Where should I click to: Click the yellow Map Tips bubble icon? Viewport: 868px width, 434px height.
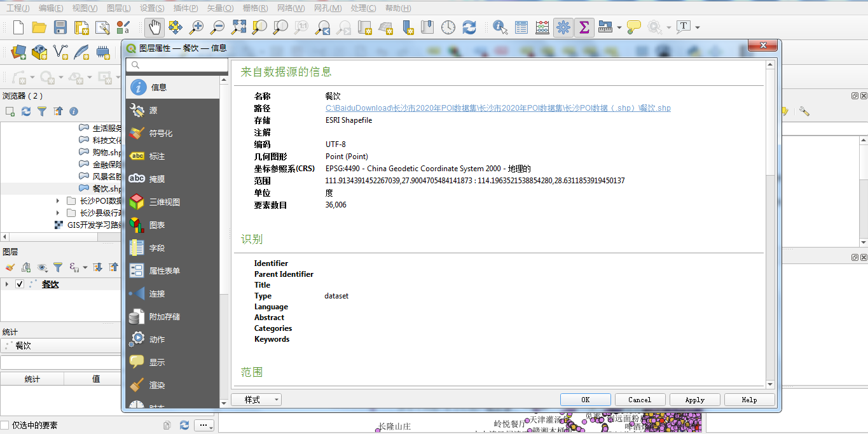[634, 27]
